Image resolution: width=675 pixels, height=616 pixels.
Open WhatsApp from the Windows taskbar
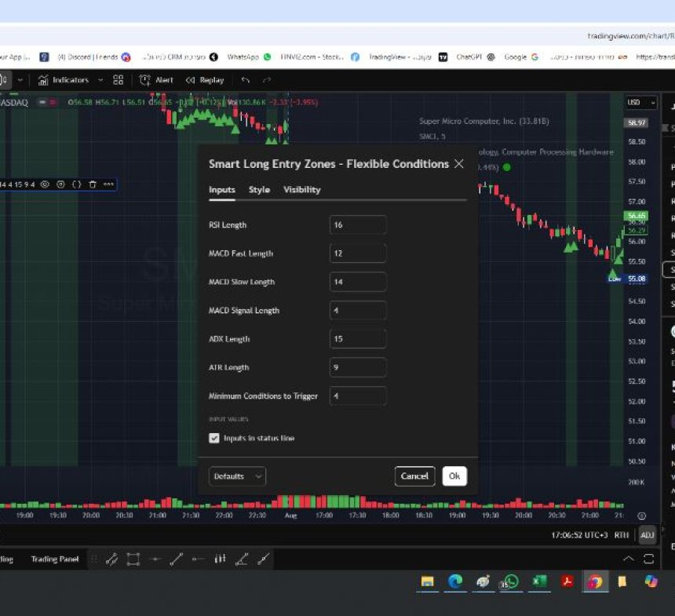[x=511, y=581]
